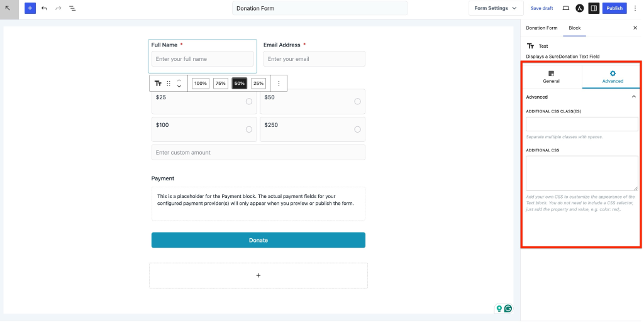
Task: Click the Payment heading label
Action: coord(163,178)
